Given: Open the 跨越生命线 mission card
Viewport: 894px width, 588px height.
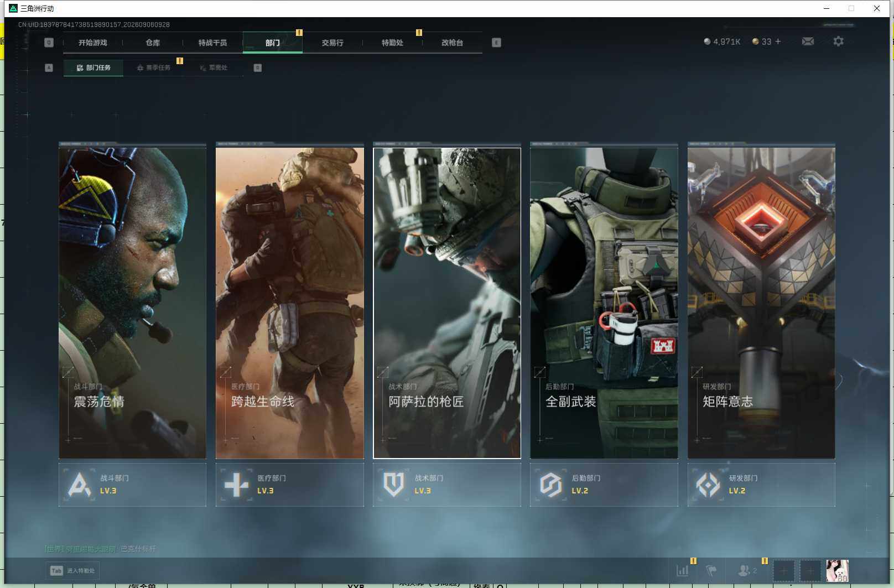Looking at the screenshot, I should [290, 303].
